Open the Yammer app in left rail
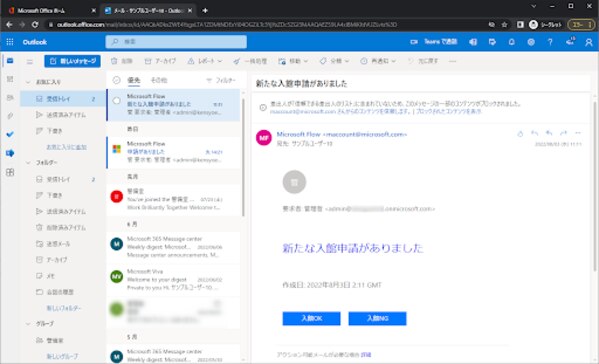This screenshot has width=599, height=364. point(10,153)
